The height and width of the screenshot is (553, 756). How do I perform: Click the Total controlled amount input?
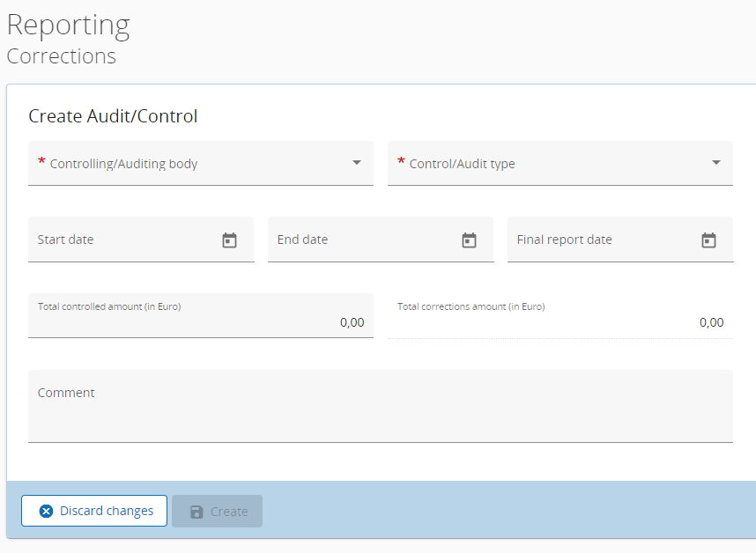(x=201, y=322)
